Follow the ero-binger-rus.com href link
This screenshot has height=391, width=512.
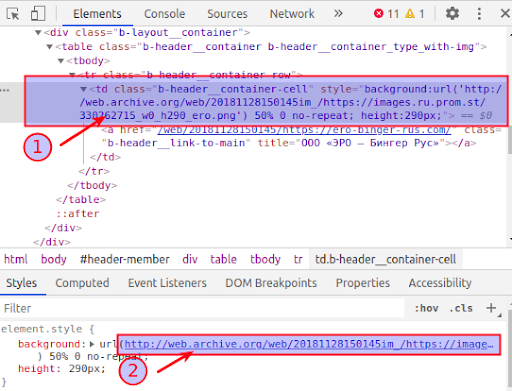304,130
